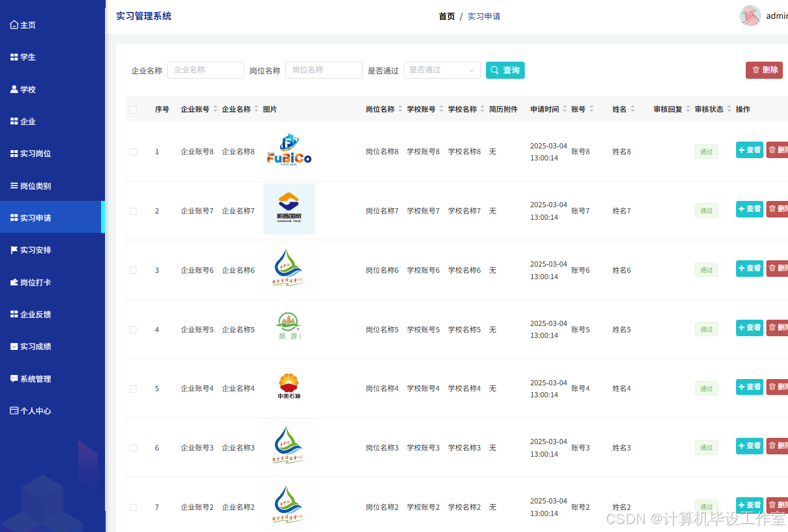The width and height of the screenshot is (788, 532).
Task: Open the 旅游 logo image
Action: [289, 327]
